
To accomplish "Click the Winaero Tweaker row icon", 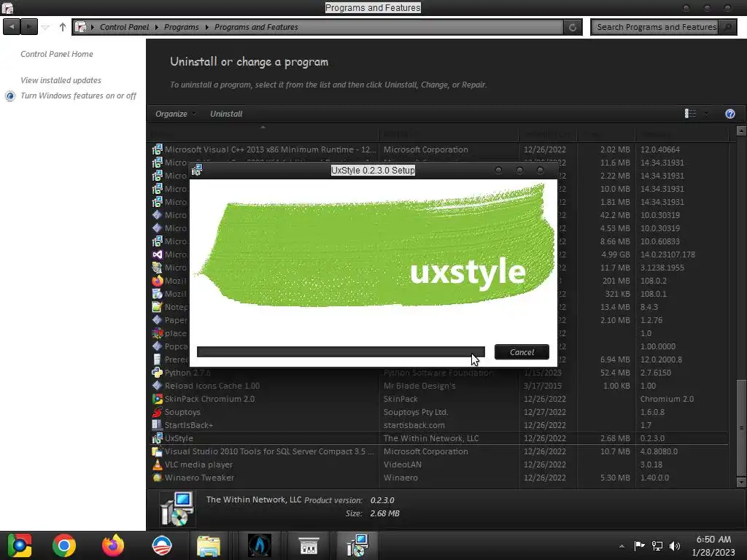I will click(x=157, y=478).
